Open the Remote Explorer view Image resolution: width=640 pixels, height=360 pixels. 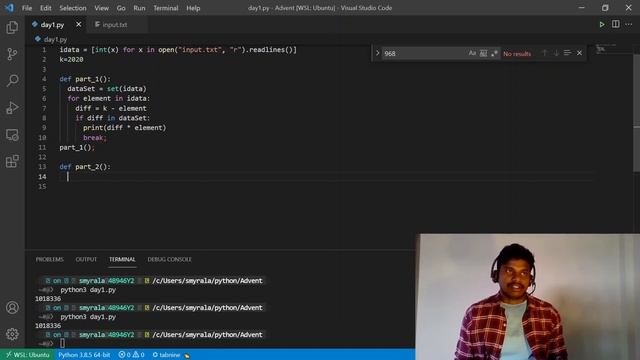(12, 135)
